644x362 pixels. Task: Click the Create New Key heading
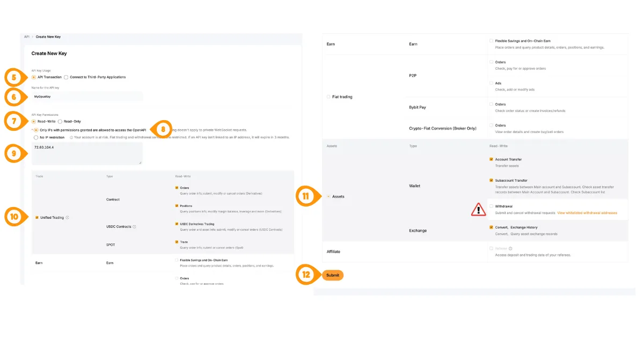tap(49, 54)
